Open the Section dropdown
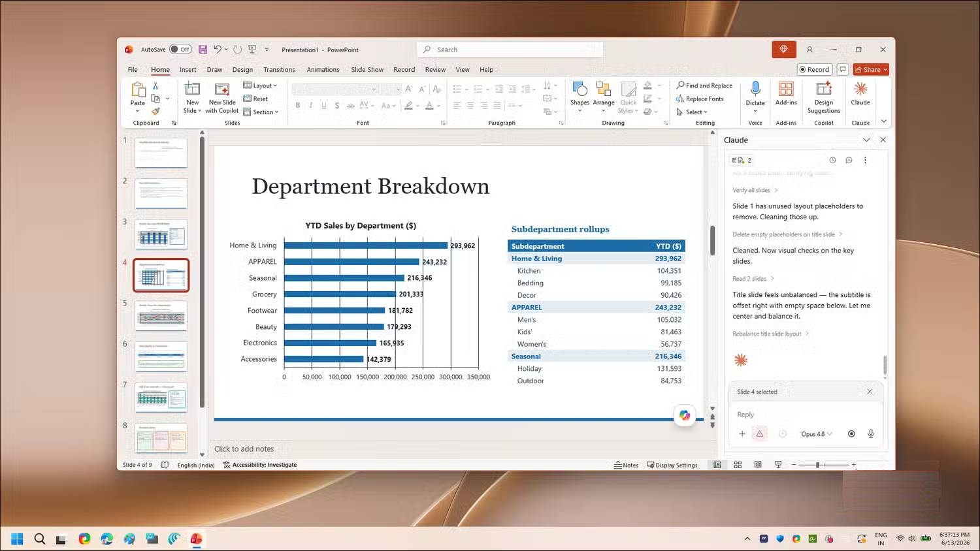The height and width of the screenshot is (551, 980). coord(261,112)
